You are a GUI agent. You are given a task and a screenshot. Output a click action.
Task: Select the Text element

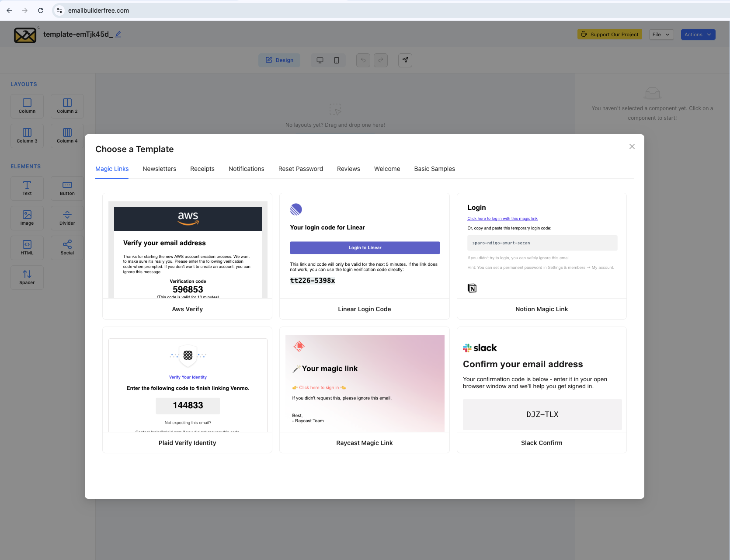coord(27,188)
